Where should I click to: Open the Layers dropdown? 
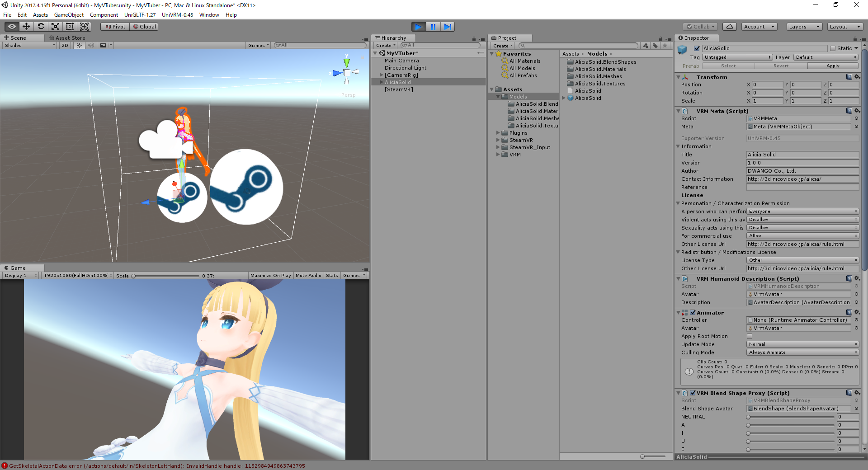(803, 27)
